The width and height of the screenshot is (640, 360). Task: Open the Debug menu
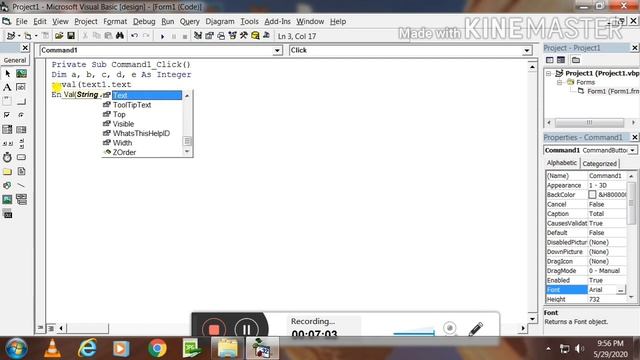pos(144,21)
